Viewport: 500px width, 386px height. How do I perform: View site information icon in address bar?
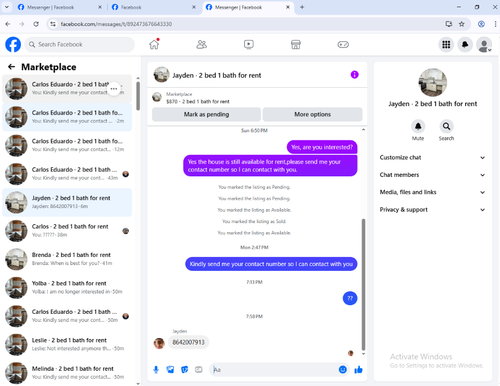point(53,24)
